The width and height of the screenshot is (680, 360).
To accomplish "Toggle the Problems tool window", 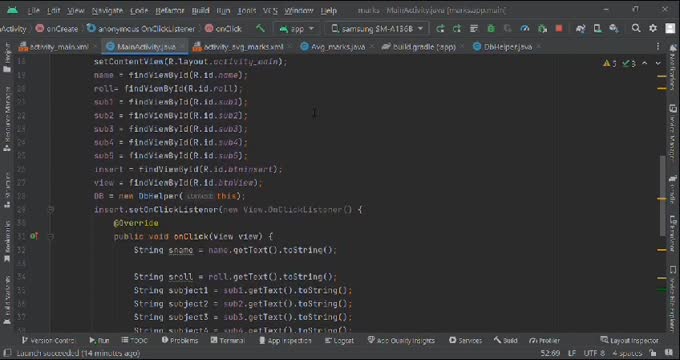I will coord(180,341).
